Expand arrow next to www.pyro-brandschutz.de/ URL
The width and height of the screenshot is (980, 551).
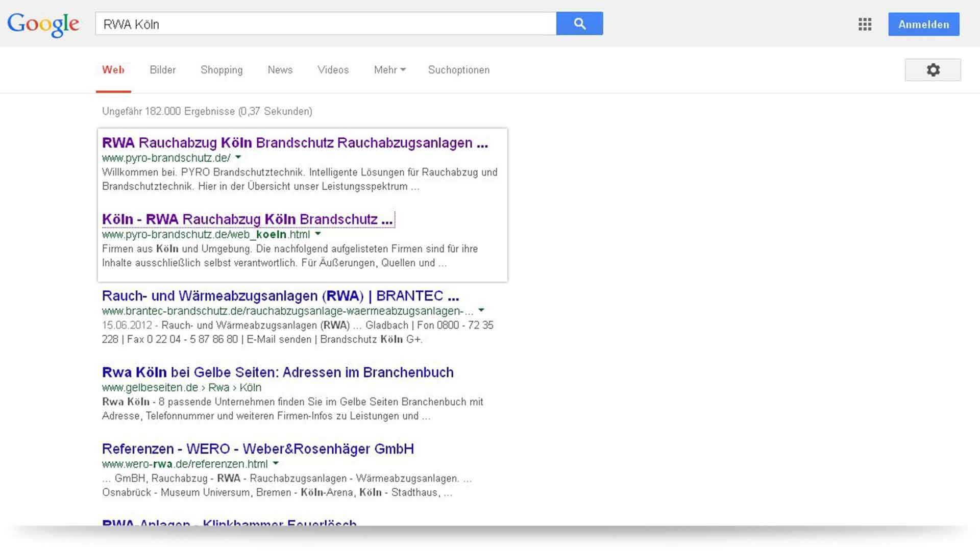pos(238,157)
